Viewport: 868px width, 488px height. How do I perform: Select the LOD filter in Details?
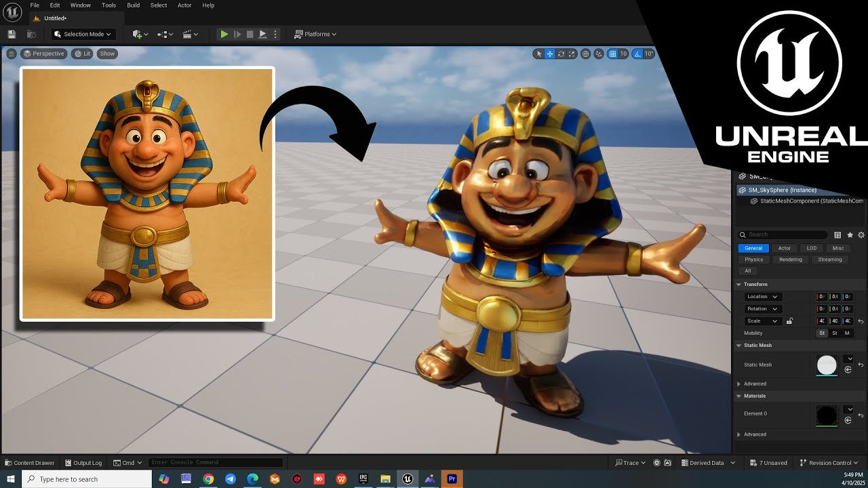812,248
